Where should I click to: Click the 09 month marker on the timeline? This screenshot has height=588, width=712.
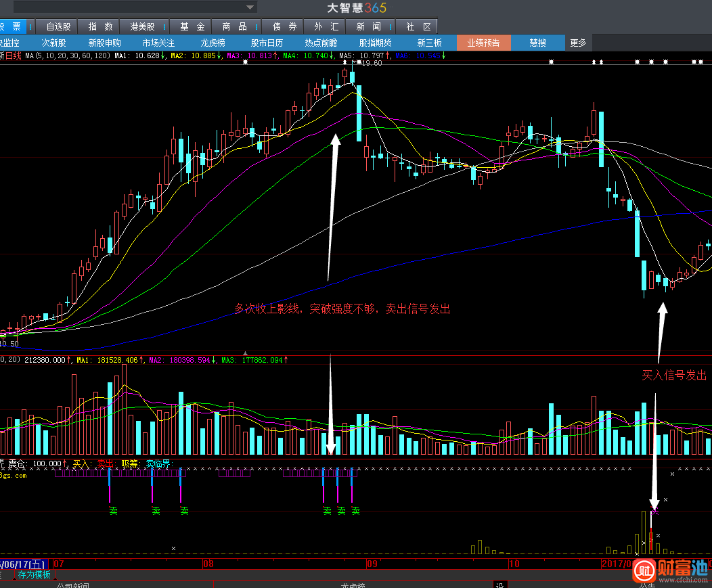(x=372, y=564)
